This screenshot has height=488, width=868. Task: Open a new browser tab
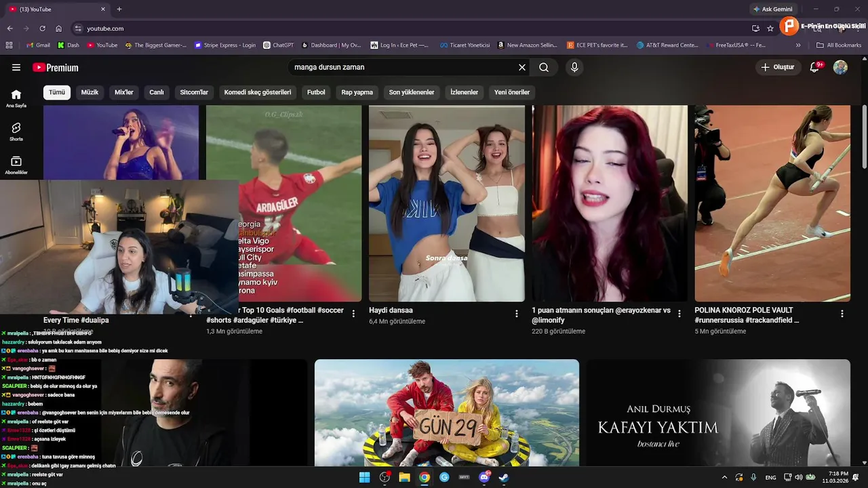[119, 9]
